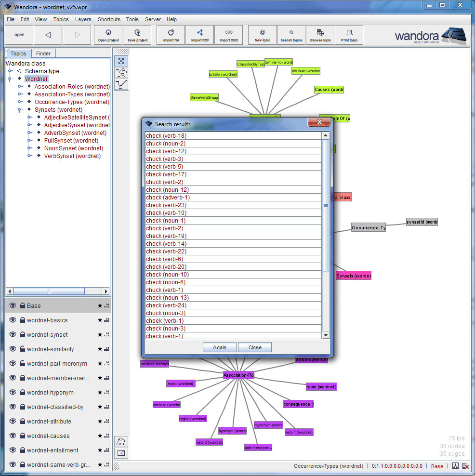Click the lock icon on wordnet-basics layer

click(x=22, y=320)
